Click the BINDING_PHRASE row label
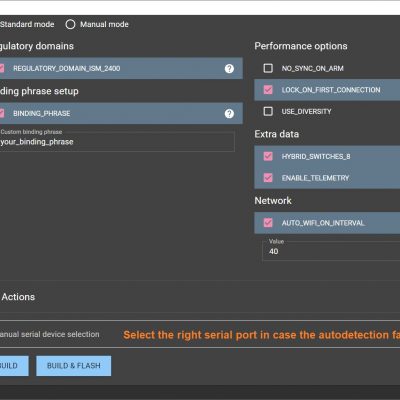400x400 pixels. pyautogui.click(x=42, y=113)
